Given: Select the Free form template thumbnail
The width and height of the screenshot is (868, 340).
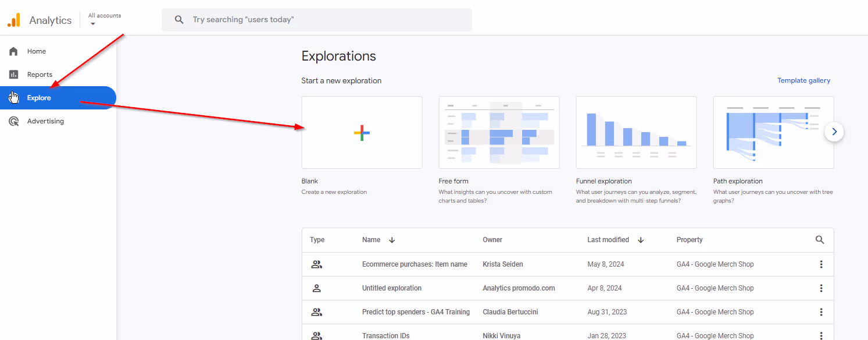Looking at the screenshot, I should (x=499, y=133).
